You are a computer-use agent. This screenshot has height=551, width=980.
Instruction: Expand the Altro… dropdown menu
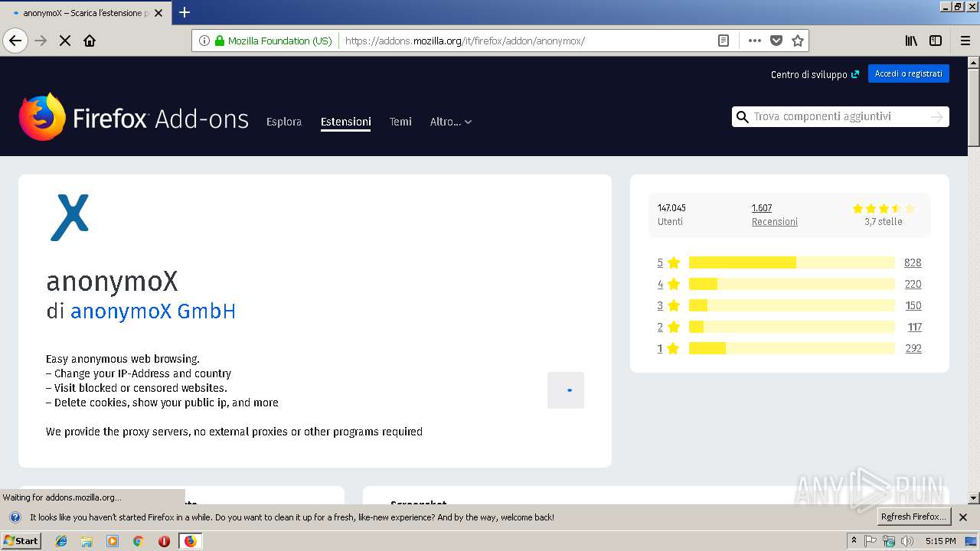(451, 122)
